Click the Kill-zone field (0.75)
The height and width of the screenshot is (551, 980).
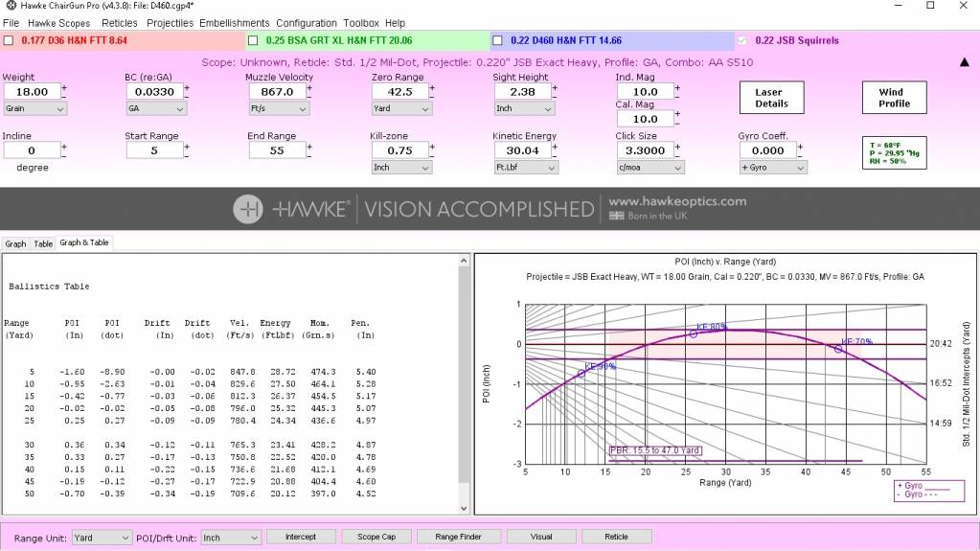pos(400,150)
